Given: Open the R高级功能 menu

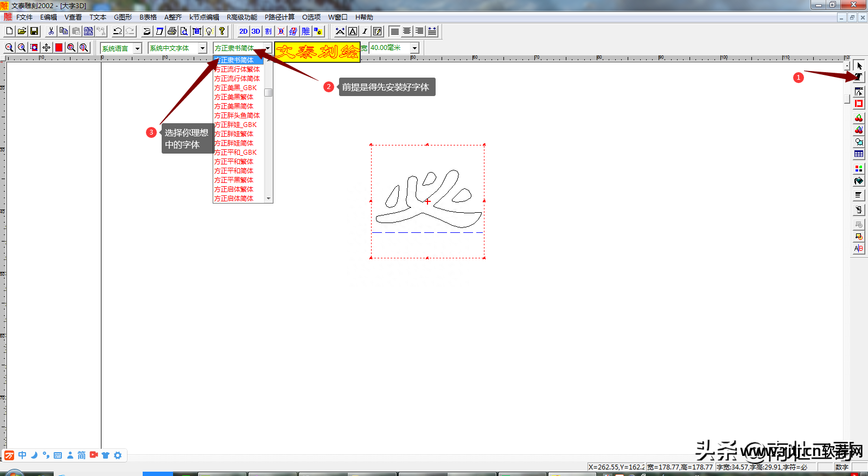Looking at the screenshot, I should tap(242, 17).
